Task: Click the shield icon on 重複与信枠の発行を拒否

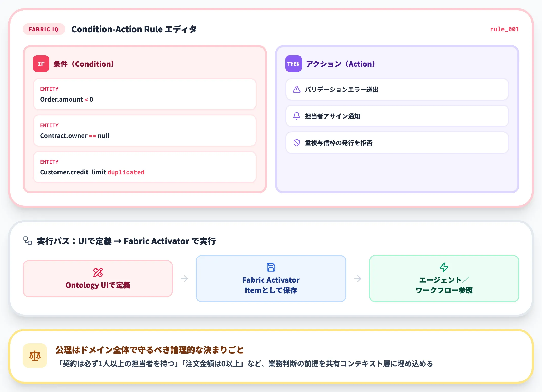Action: (297, 143)
